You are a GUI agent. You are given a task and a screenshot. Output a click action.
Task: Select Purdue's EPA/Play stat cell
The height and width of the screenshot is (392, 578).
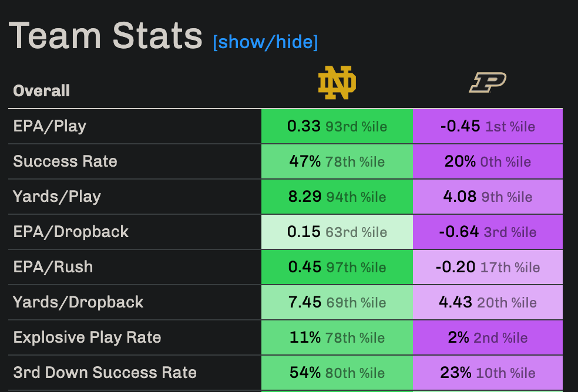click(488, 126)
